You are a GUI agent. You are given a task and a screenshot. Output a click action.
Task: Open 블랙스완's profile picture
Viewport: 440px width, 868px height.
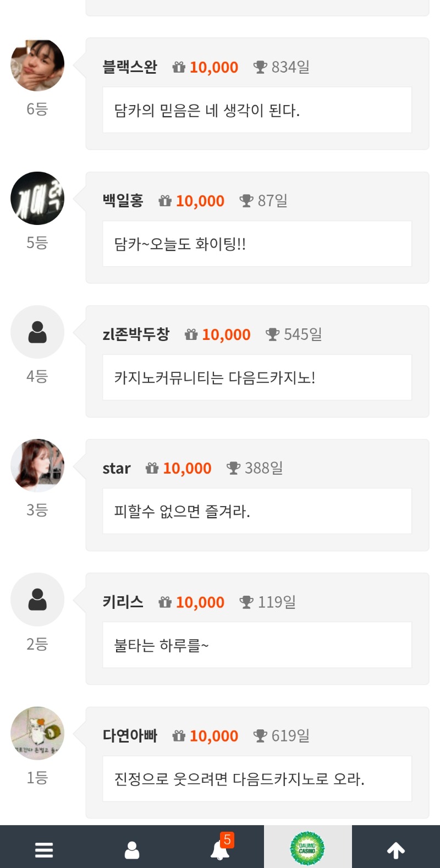[x=37, y=65]
